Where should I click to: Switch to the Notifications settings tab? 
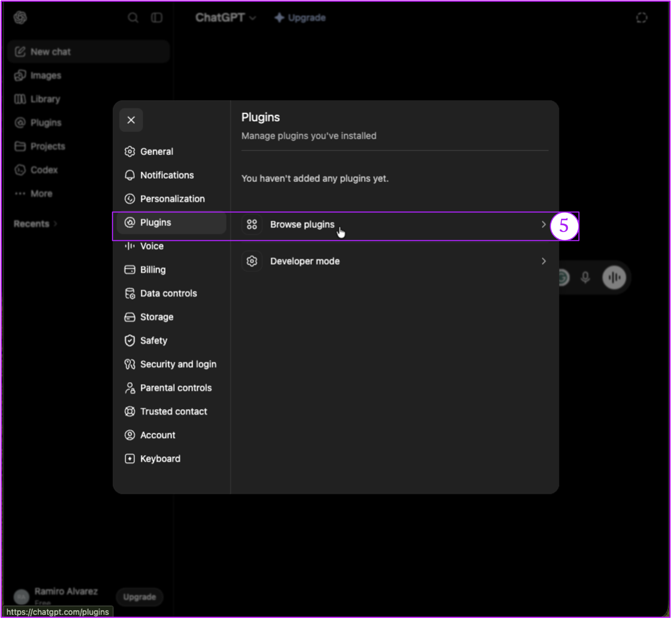(172, 175)
